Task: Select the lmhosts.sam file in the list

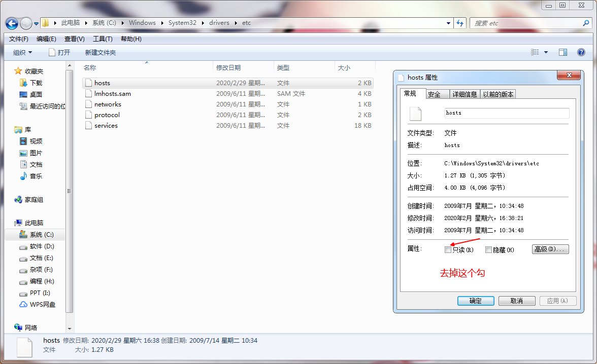Action: coord(112,93)
